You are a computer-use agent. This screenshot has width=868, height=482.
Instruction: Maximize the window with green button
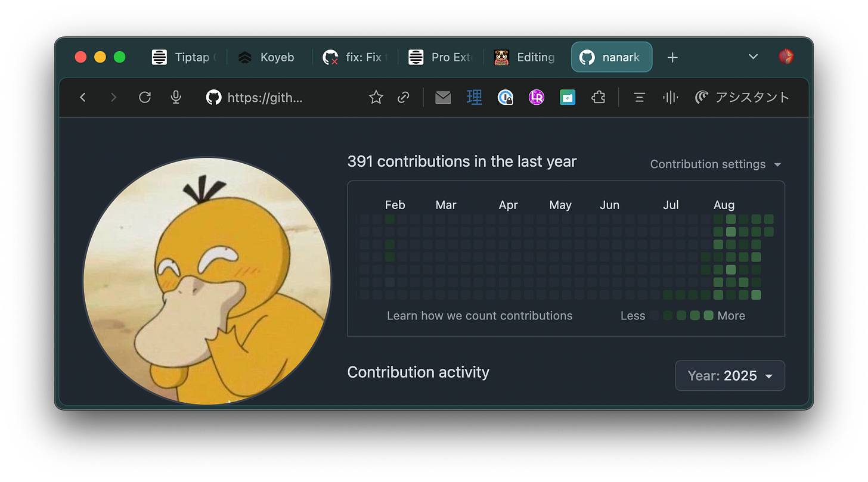coord(119,57)
